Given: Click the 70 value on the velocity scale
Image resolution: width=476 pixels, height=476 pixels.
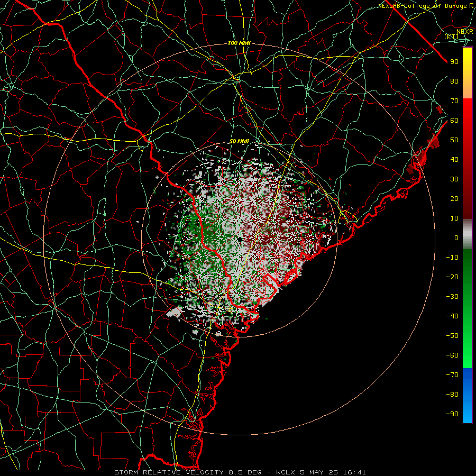Looking at the screenshot, I should [454, 101].
